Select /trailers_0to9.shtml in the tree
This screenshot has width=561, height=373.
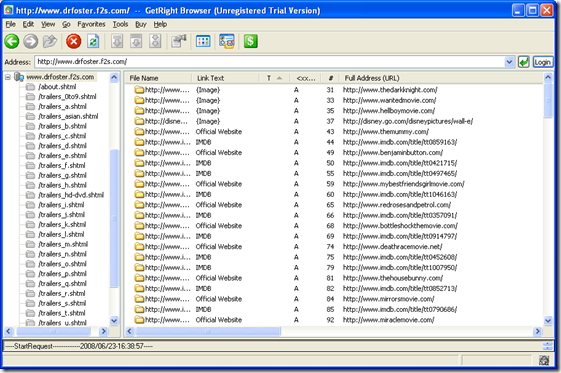(67, 97)
